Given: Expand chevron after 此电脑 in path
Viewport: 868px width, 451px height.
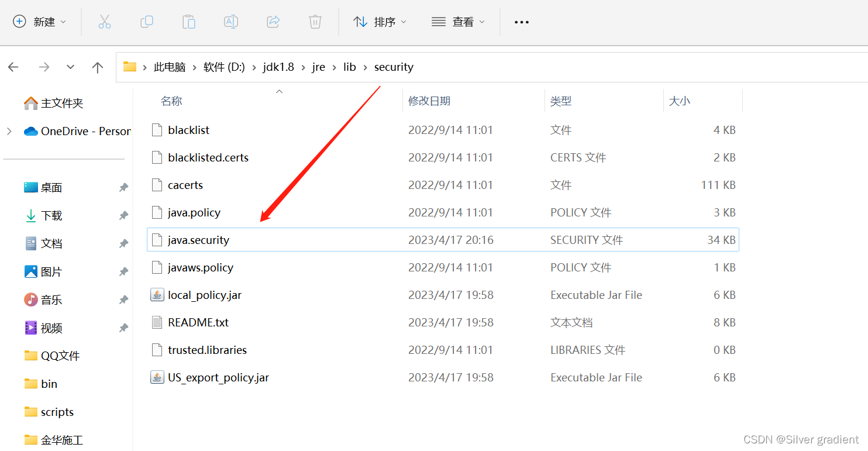Looking at the screenshot, I should click(195, 67).
